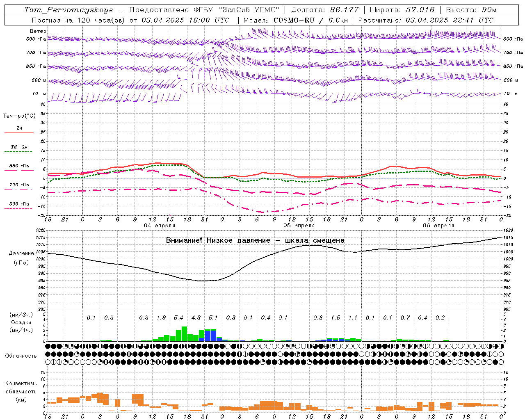Click the (гПа) pressure unit label
Image resolution: width=525 pixels, height=420 pixels.
click(x=21, y=263)
